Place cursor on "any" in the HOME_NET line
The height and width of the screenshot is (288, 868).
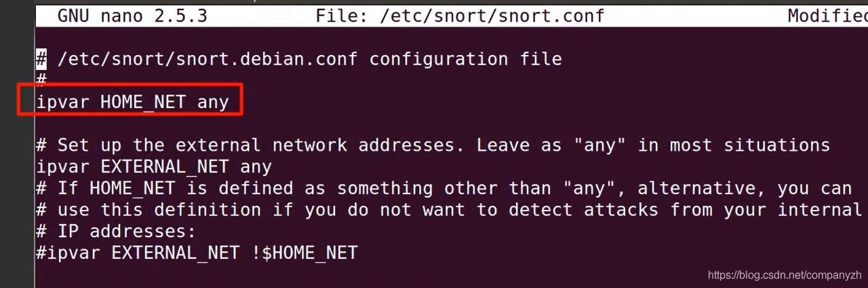[x=213, y=103]
